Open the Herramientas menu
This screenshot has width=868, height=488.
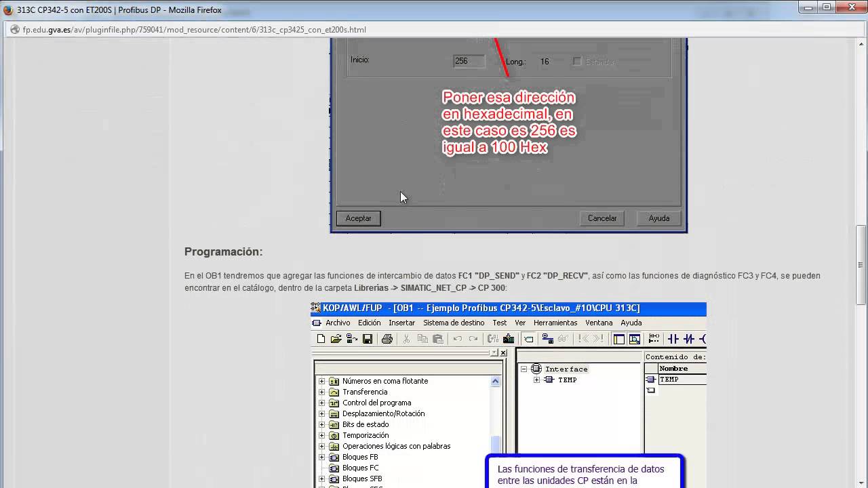pyautogui.click(x=556, y=323)
